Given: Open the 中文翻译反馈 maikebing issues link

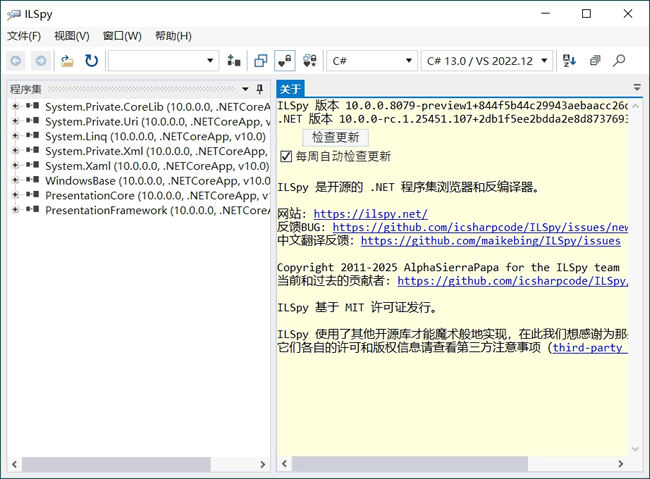Looking at the screenshot, I should pyautogui.click(x=490, y=241).
